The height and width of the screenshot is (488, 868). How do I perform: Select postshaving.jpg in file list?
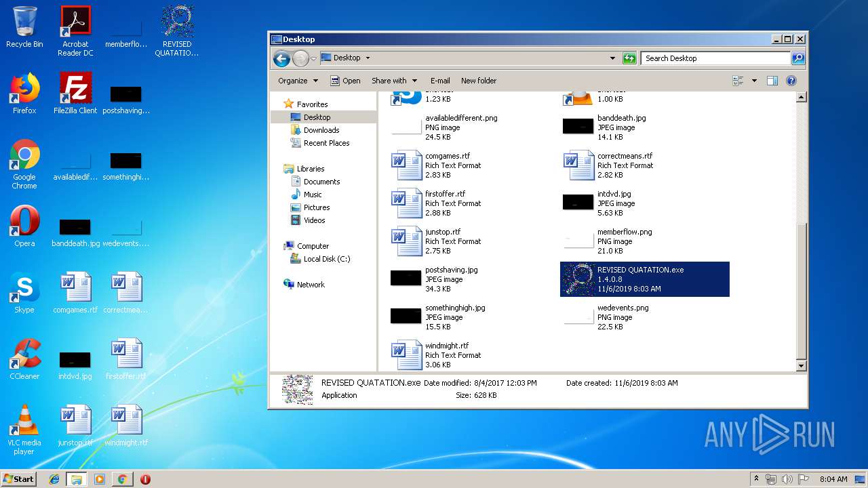point(473,279)
